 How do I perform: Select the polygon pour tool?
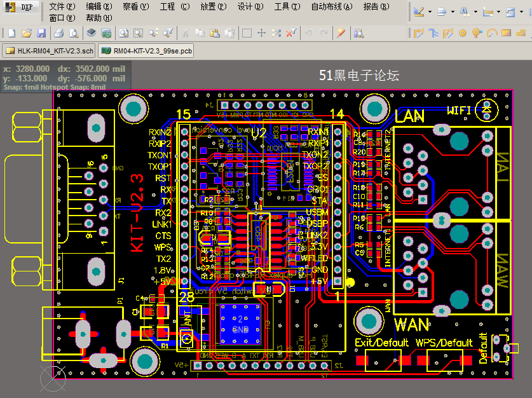pyautogui.click(x=521, y=33)
